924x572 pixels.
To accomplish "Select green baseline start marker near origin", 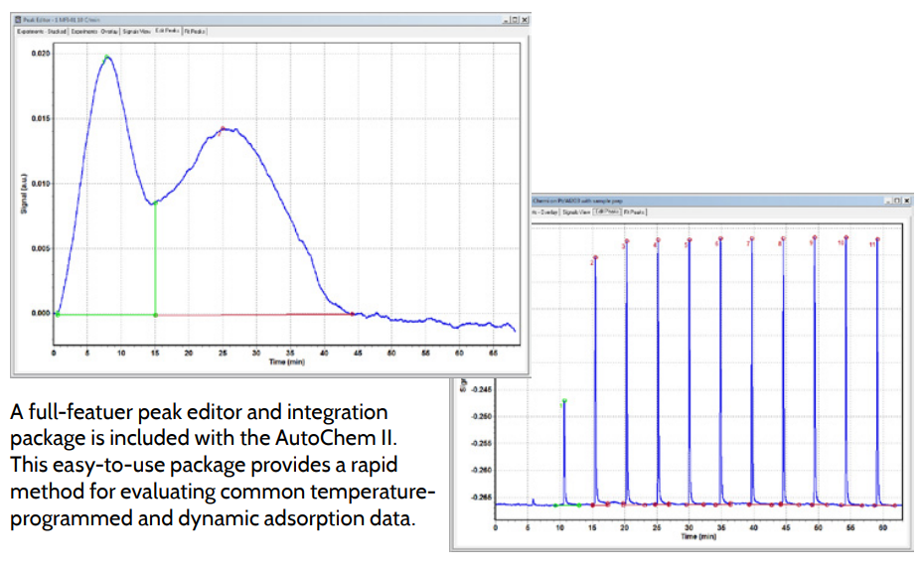I will (x=57, y=315).
